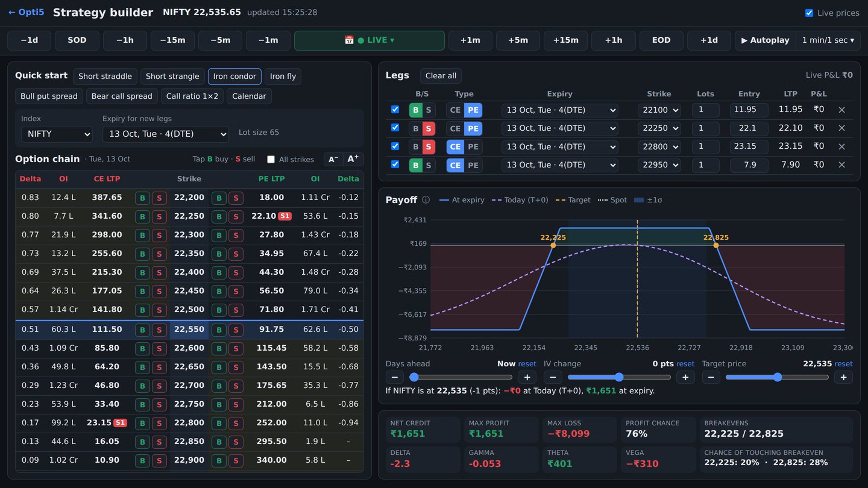The height and width of the screenshot is (488, 868).
Task: Open strike dropdown showing 22100
Action: [659, 110]
